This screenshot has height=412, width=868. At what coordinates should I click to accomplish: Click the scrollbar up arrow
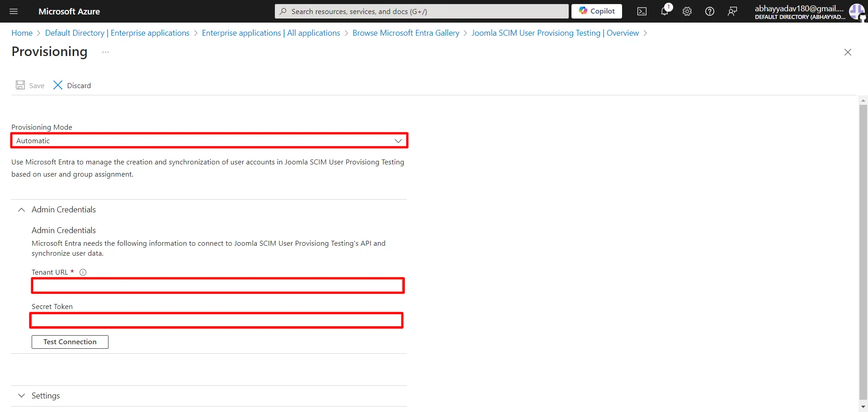click(863, 101)
